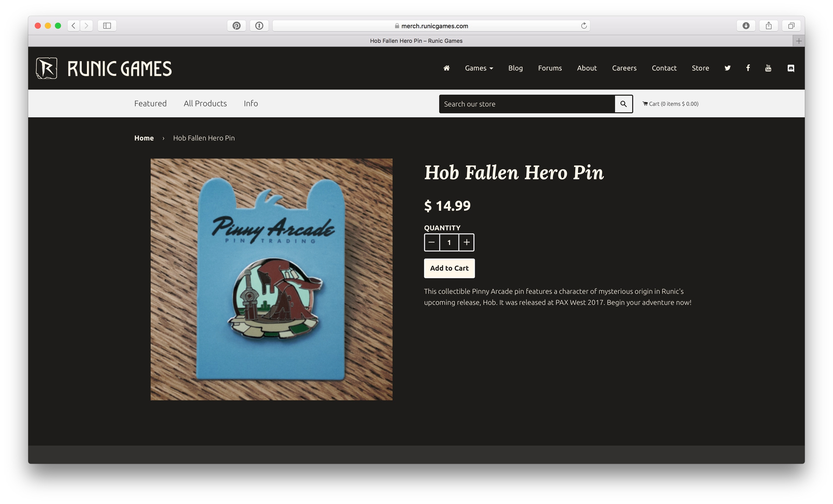Click the Search our store field
833x504 pixels.
(527, 104)
